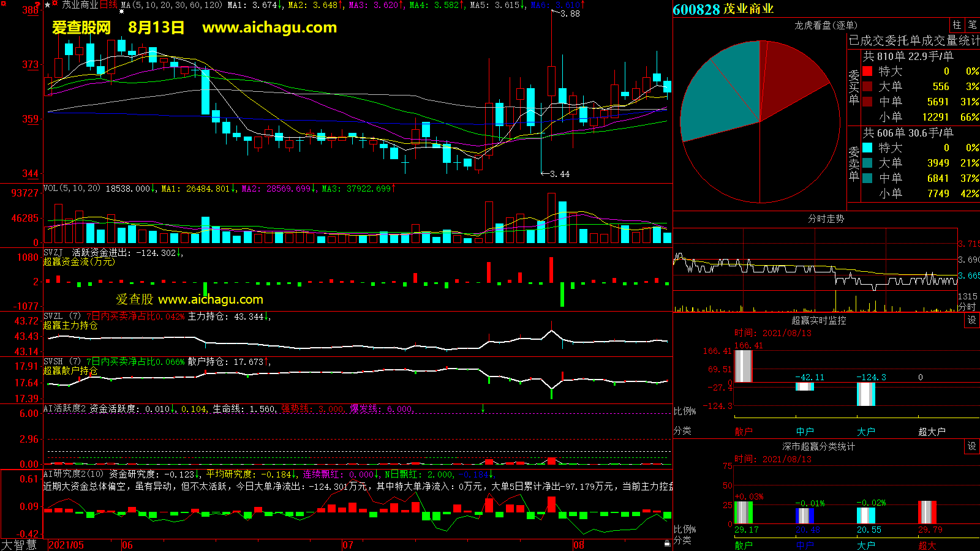Click the white marker below 日线 label
Image resolution: width=980 pixels, height=551 pixels.
pyautogui.click(x=121, y=12)
